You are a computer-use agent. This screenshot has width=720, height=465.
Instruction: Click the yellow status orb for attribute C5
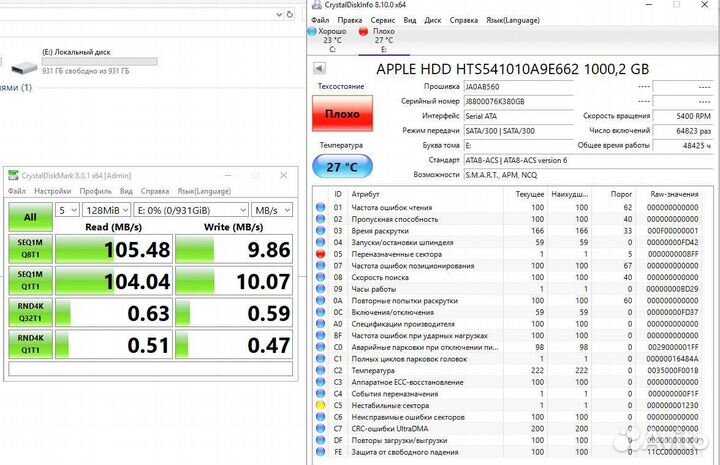321,405
